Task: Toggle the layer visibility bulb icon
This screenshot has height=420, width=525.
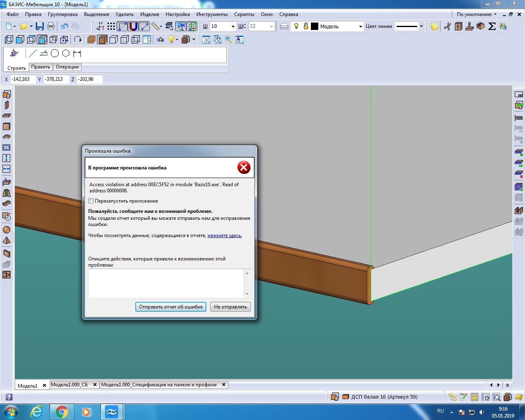Action: coord(297,26)
